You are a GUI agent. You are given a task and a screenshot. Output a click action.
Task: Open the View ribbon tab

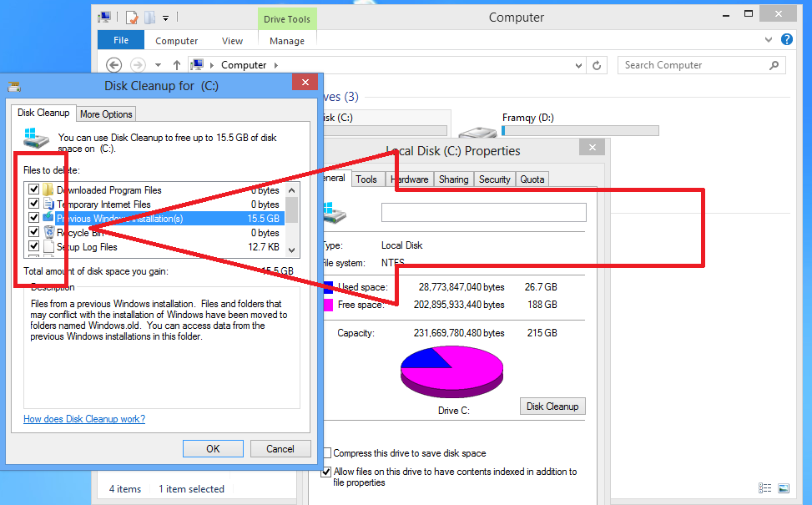tap(232, 40)
